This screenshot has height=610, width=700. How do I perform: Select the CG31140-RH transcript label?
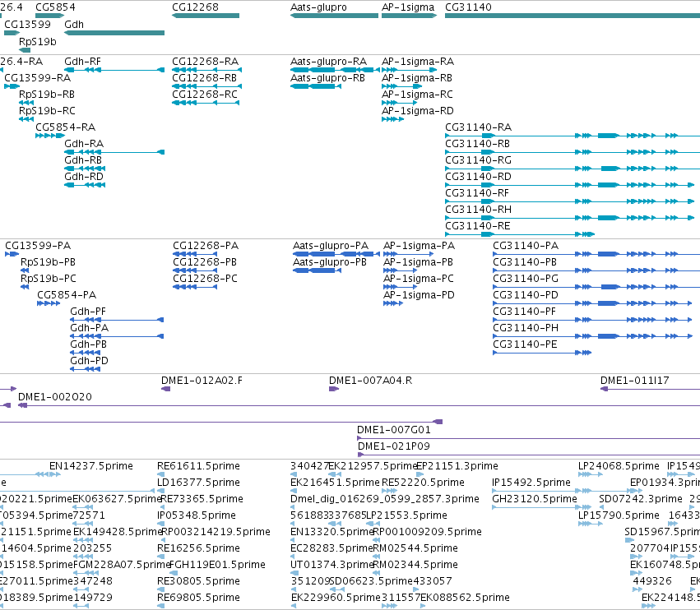click(479, 210)
